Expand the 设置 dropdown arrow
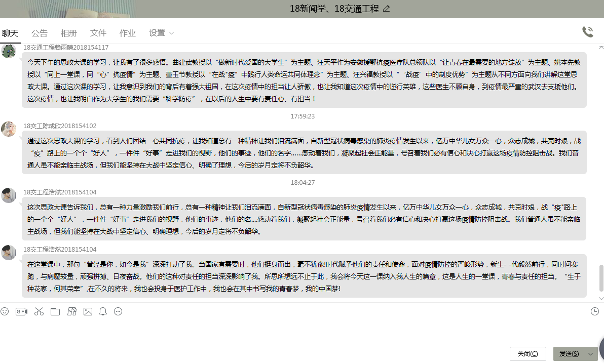Image resolution: width=604 pixels, height=364 pixels. [x=171, y=33]
